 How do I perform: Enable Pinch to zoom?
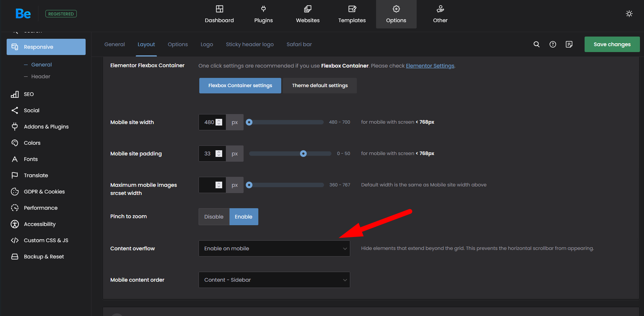tap(244, 217)
